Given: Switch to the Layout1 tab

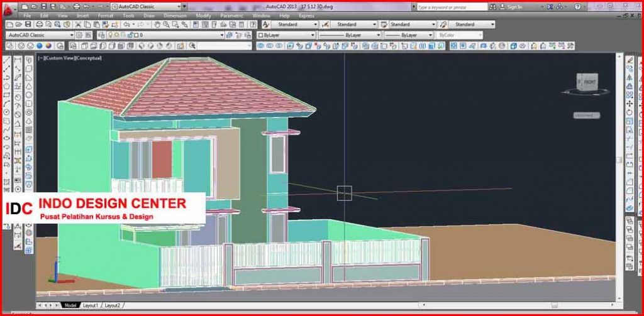Looking at the screenshot, I should pos(91,305).
